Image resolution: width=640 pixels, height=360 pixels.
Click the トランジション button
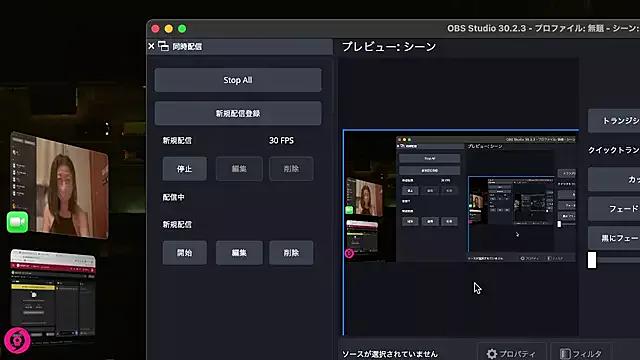click(614, 120)
